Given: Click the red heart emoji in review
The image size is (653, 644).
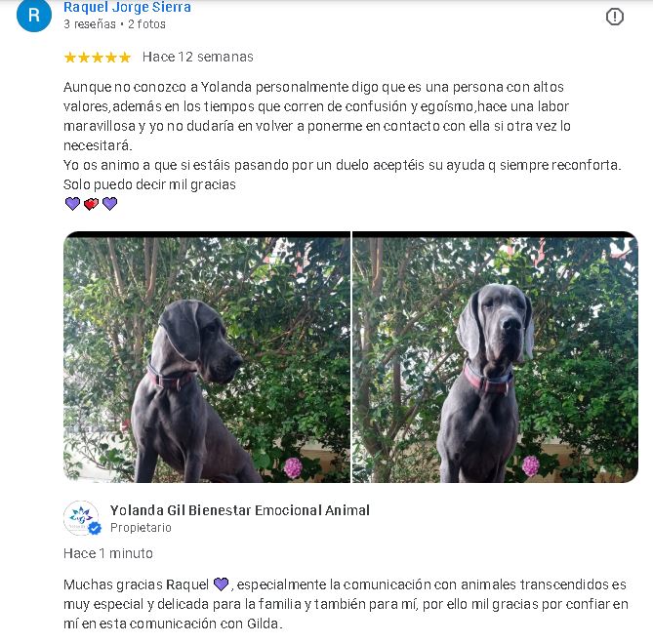Looking at the screenshot, I should [91, 204].
